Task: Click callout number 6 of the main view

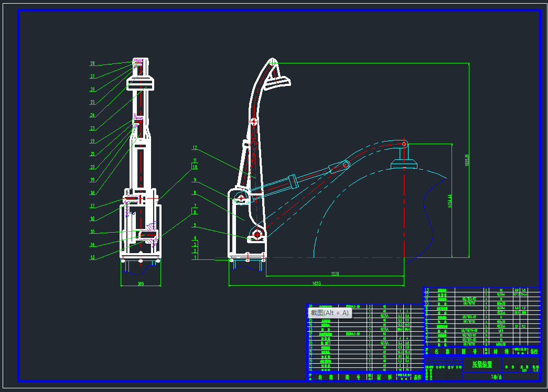Action: 195,212
